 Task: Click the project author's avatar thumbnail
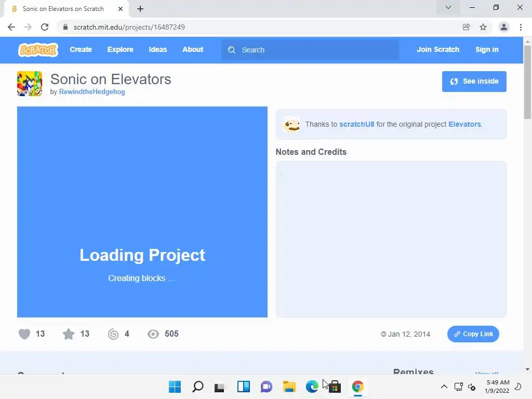coord(30,84)
